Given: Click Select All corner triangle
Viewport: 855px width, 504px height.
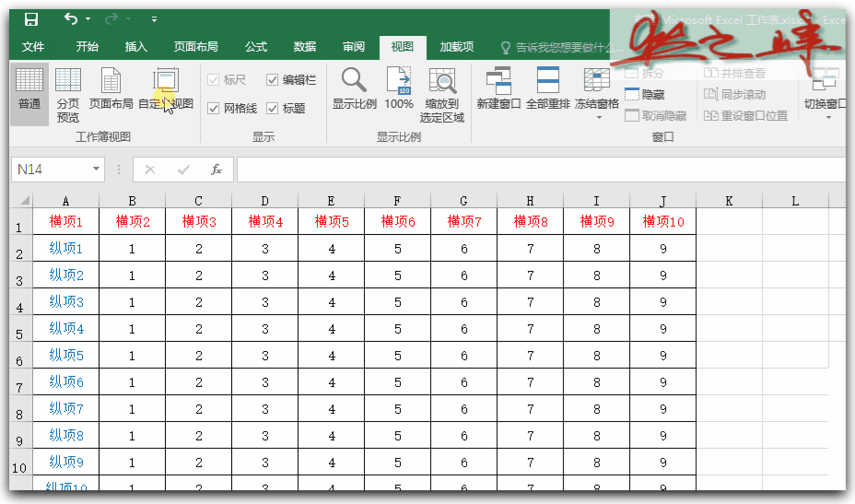Looking at the screenshot, I should (x=23, y=201).
